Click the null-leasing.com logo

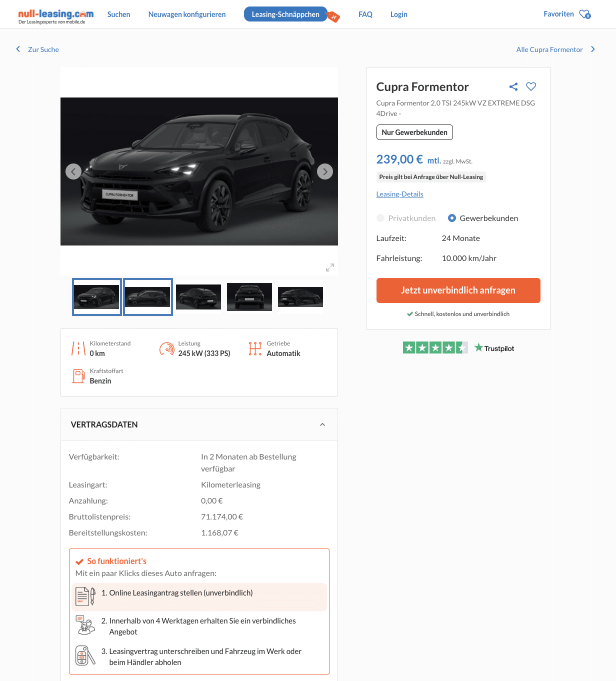point(55,15)
